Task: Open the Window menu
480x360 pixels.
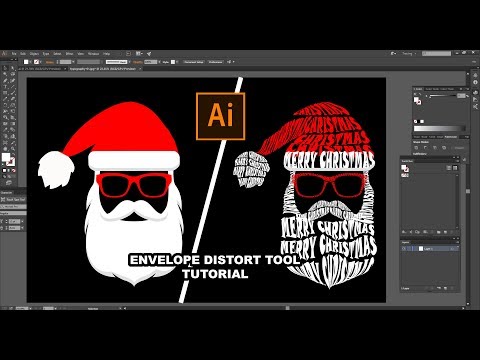Action: (93, 54)
